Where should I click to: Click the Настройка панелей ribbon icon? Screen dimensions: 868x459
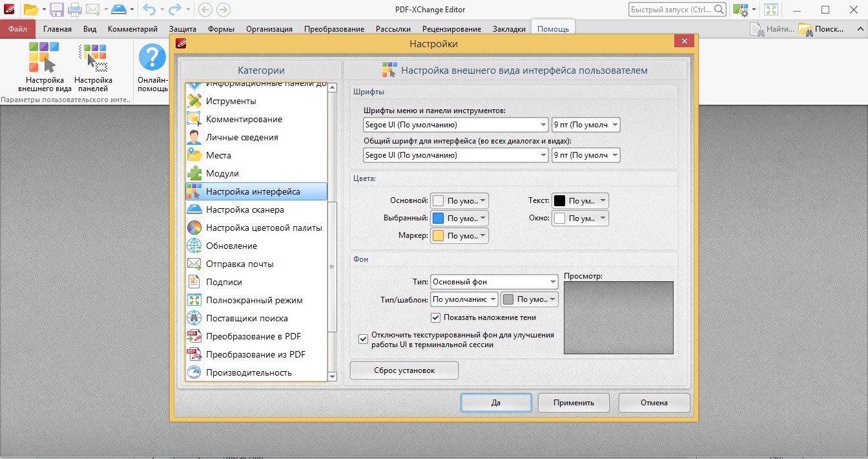(93, 58)
